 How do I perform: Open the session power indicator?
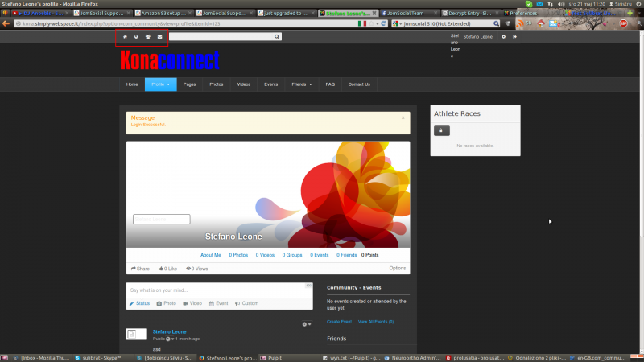click(x=638, y=4)
